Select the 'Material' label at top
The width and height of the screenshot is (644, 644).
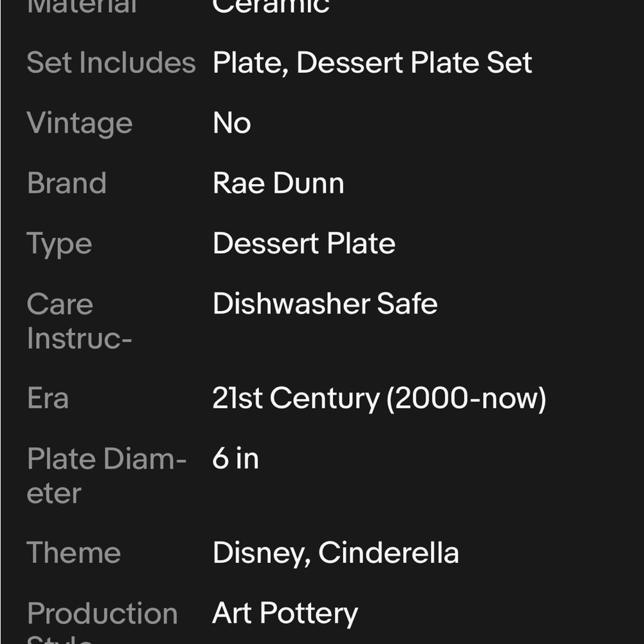(x=82, y=7)
